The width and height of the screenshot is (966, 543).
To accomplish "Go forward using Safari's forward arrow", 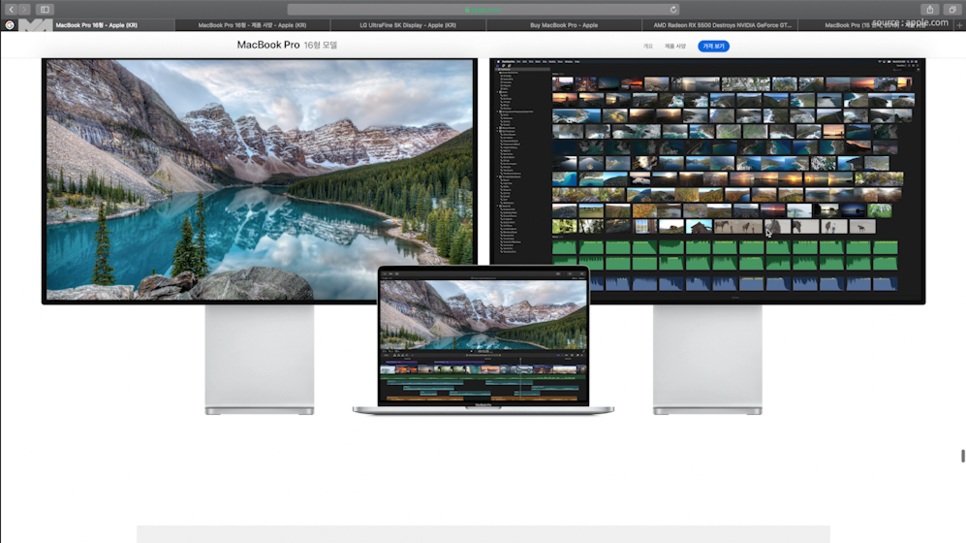I will click(x=24, y=9).
